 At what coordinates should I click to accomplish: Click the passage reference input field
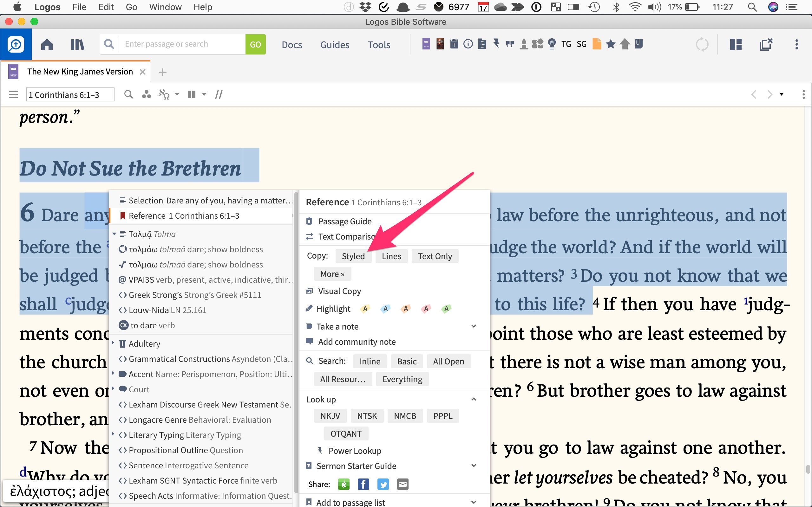click(x=70, y=94)
